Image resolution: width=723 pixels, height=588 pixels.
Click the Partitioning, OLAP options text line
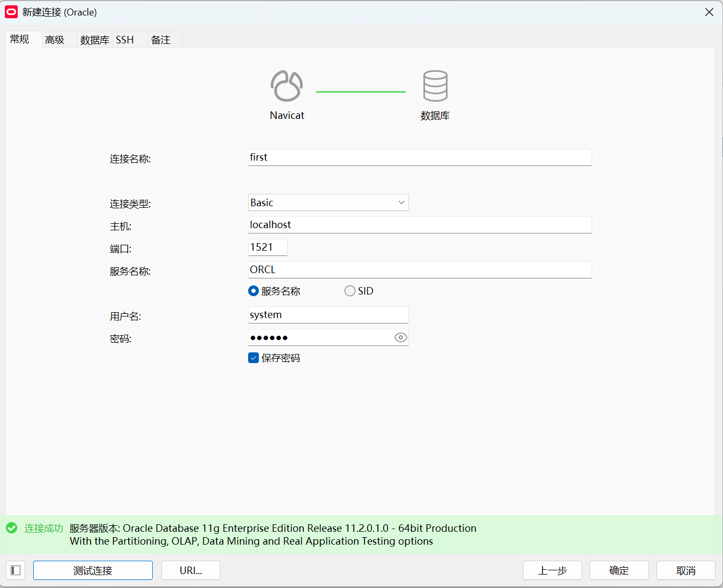coord(251,541)
